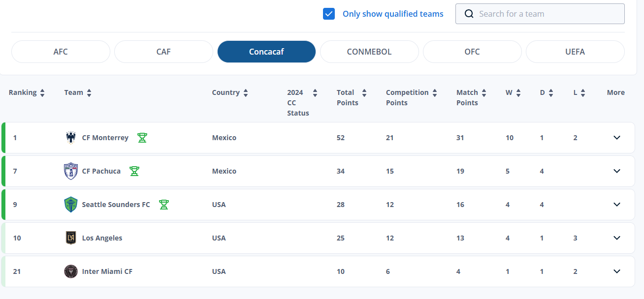Sort the table by Country column
This screenshot has width=644, height=299.
pos(246,93)
